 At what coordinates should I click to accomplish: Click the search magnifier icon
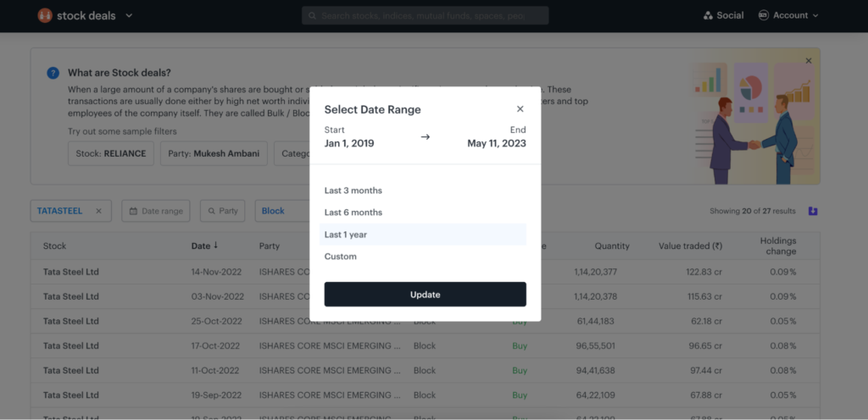312,16
